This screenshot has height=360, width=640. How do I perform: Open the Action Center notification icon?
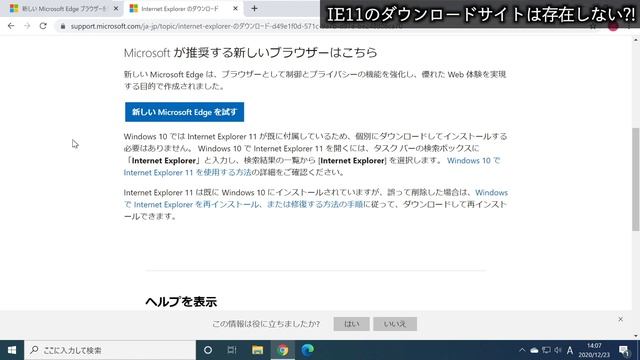[x=624, y=350]
